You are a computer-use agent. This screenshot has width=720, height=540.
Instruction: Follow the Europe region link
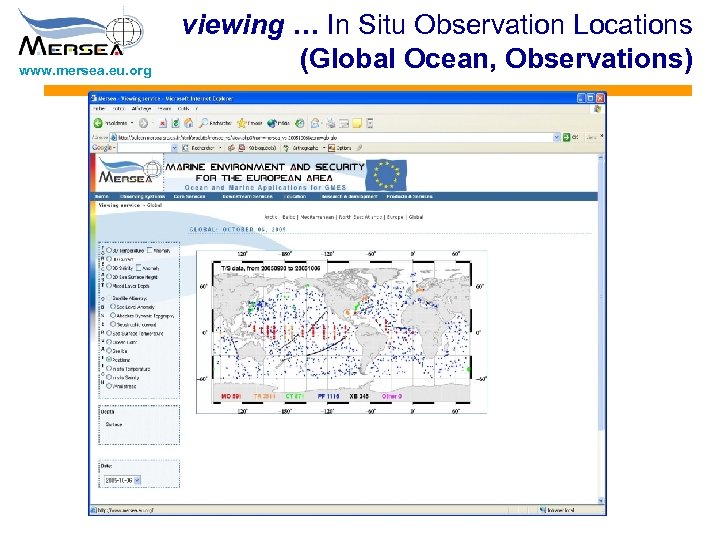coord(395,217)
